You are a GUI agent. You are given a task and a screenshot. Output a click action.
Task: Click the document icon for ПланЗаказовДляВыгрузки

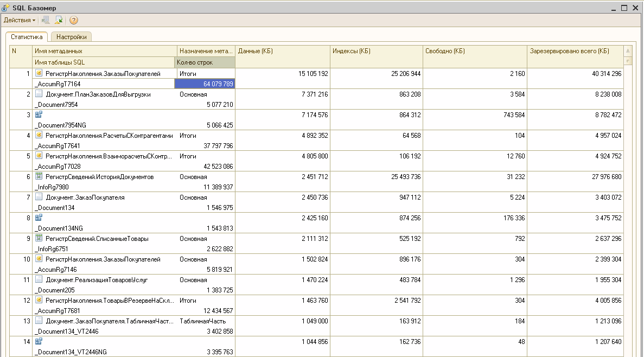click(x=39, y=94)
